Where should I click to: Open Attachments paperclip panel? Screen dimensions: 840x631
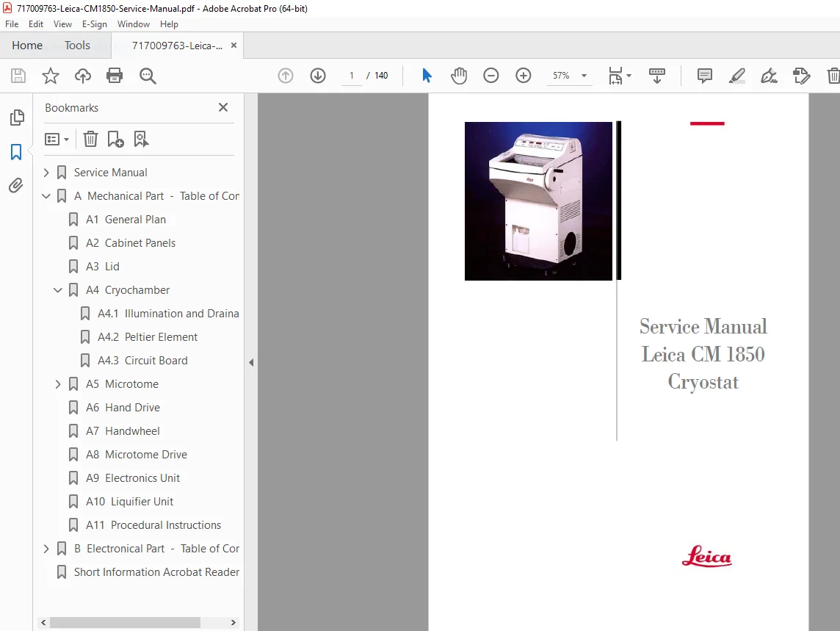tap(16, 186)
